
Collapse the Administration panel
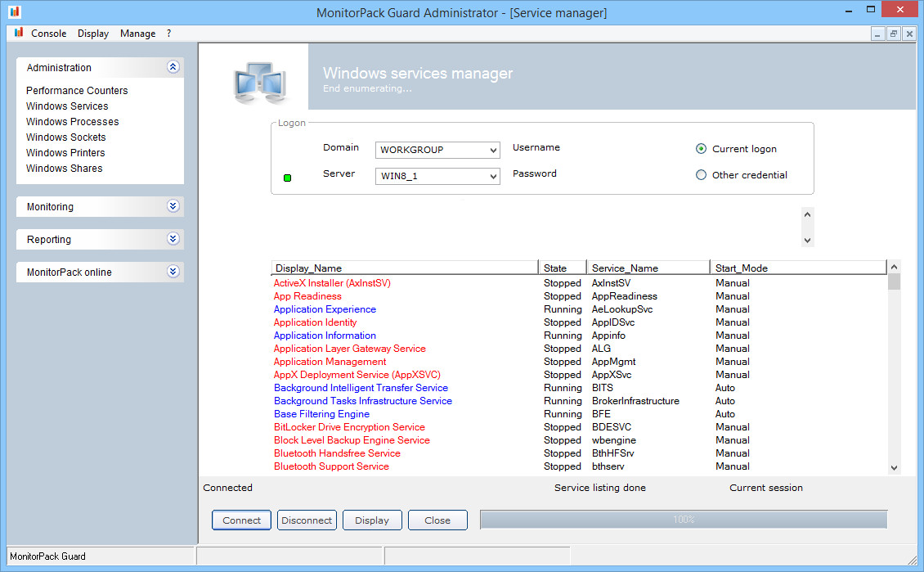pos(173,67)
